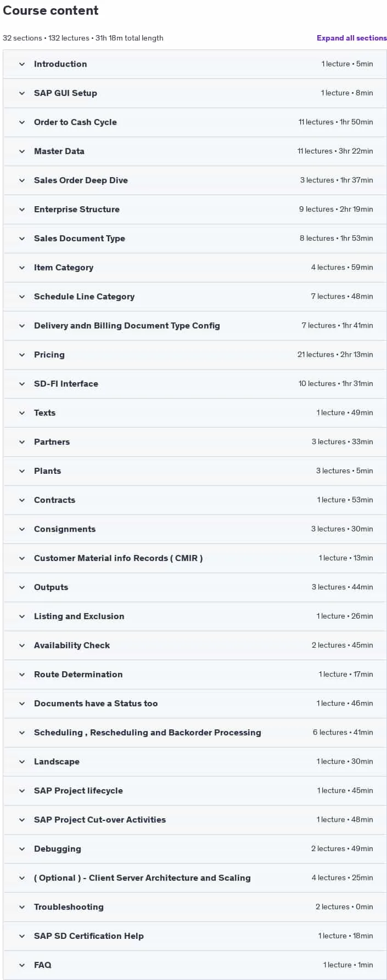Toggle the Enterprise Structure chevron

[x=22, y=209]
